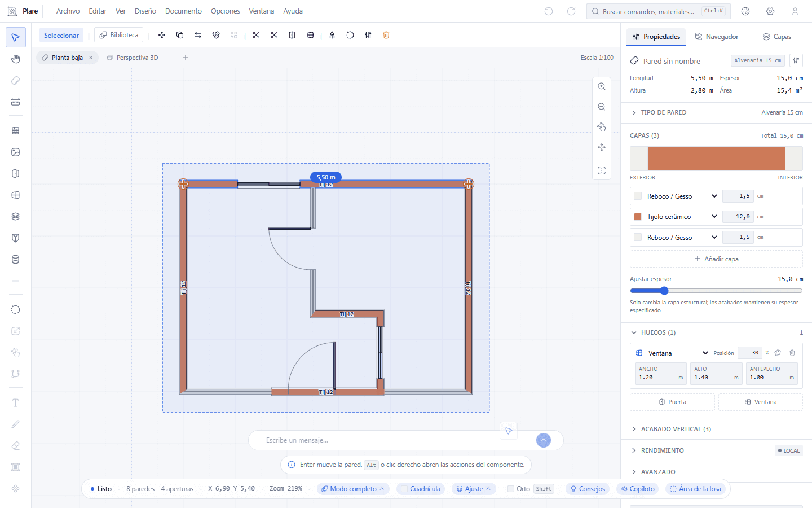Open the Ventana opening type dropdown
Image resolution: width=812 pixels, height=508 pixels.
[678, 353]
